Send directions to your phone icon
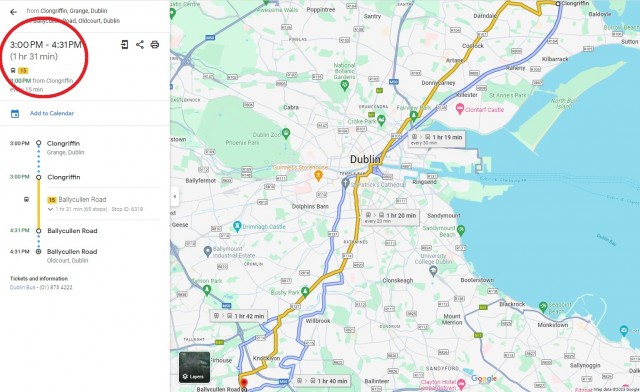The image size is (640, 392). [124, 45]
